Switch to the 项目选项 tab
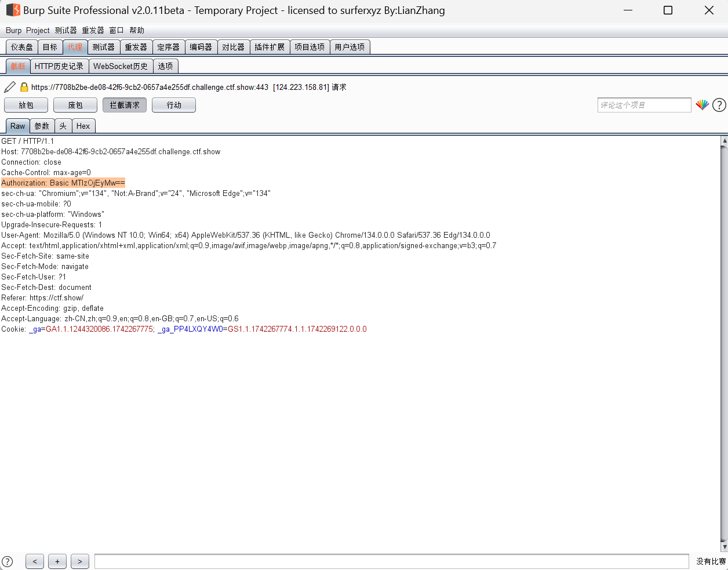The width and height of the screenshot is (728, 570). [x=310, y=47]
